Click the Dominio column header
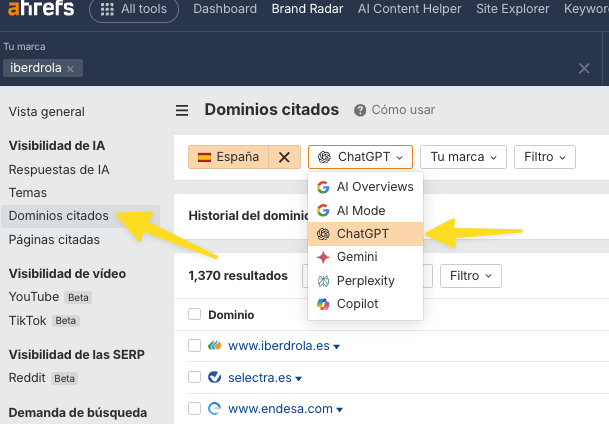The height and width of the screenshot is (424, 609). point(231,315)
